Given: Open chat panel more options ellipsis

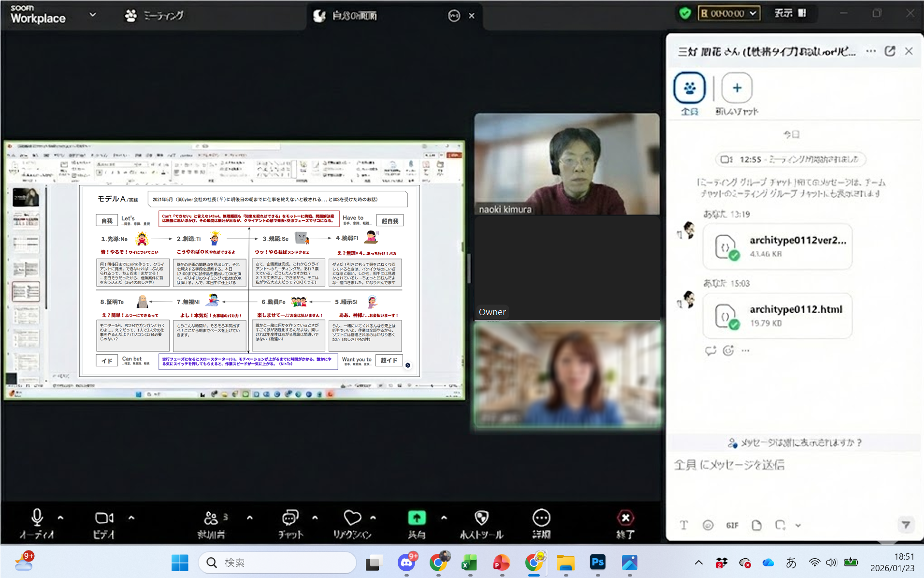Looking at the screenshot, I should coord(871,51).
